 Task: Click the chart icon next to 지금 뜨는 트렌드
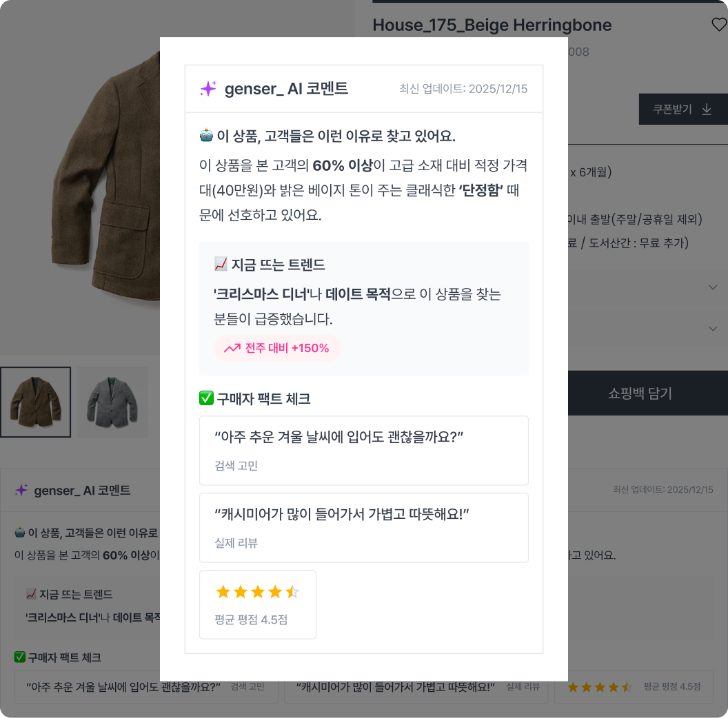(221, 264)
